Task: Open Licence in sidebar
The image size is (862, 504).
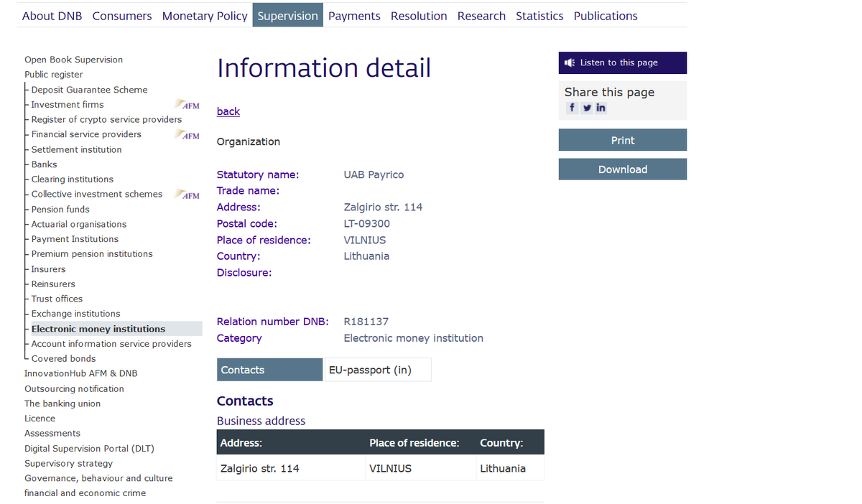Action: tap(40, 419)
